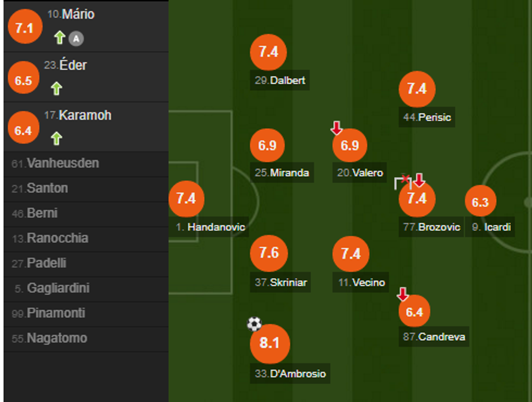
Task: Click the green substitution-on arrow under Mário
Action: [x=58, y=39]
